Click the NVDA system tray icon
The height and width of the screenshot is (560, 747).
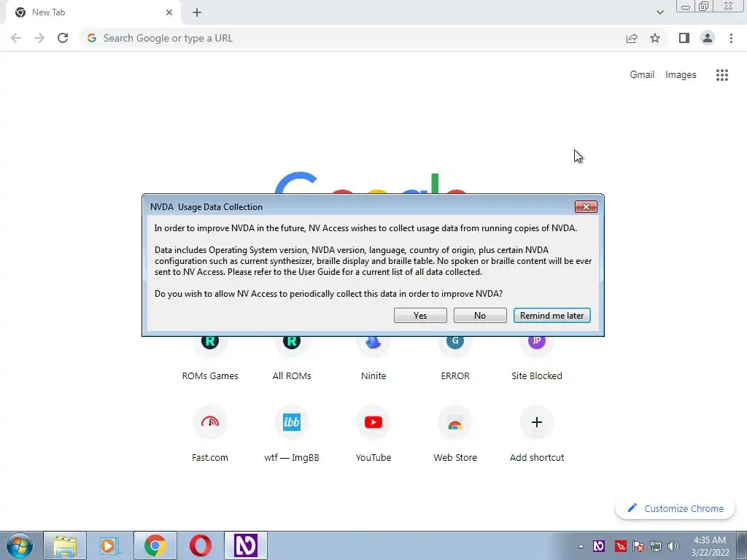point(599,546)
